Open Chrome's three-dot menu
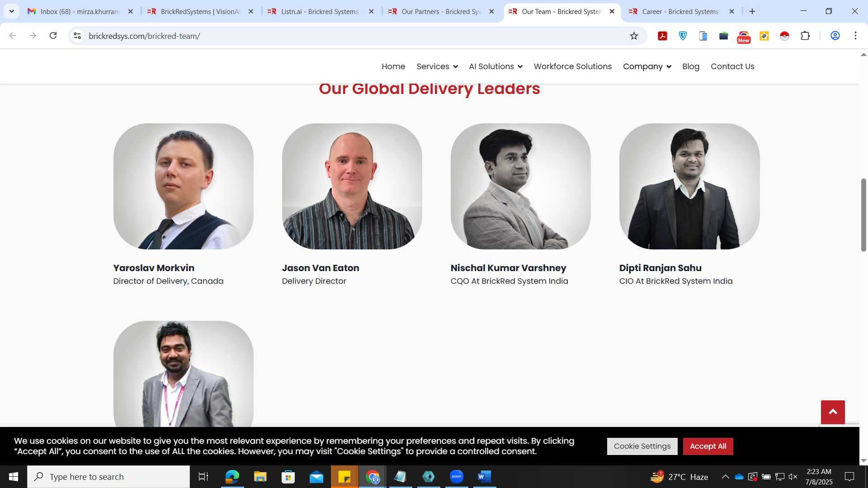Image resolution: width=868 pixels, height=488 pixels. pos(855,36)
